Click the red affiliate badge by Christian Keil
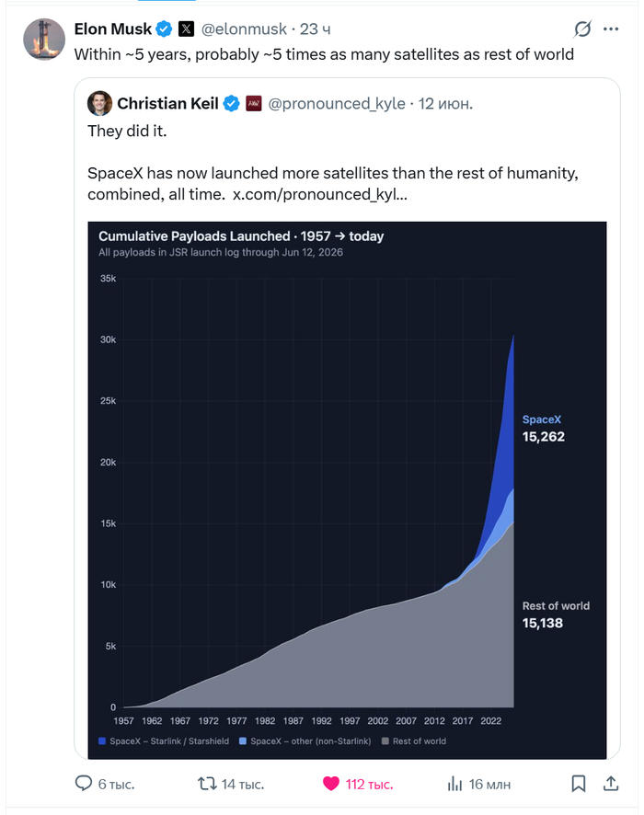Screen dimensions: 644x815 254,103
